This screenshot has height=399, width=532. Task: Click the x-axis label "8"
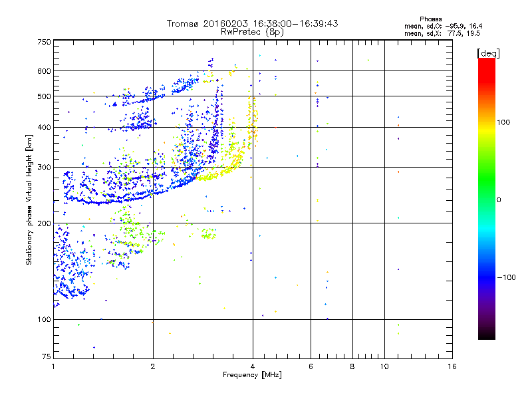click(x=352, y=366)
